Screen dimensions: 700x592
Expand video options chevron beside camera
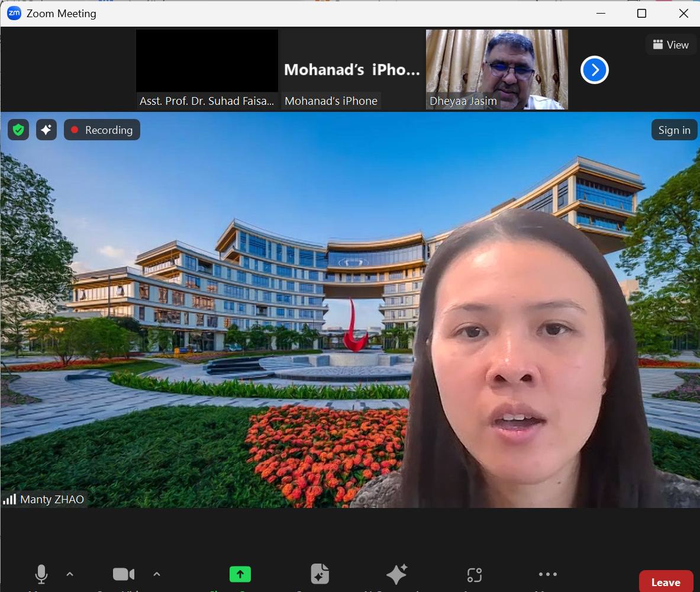[x=157, y=574]
